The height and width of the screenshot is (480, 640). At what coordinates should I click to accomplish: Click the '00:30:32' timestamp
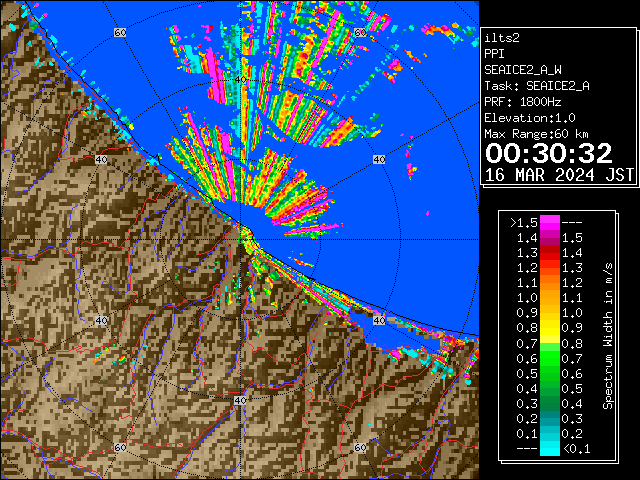tap(549, 153)
